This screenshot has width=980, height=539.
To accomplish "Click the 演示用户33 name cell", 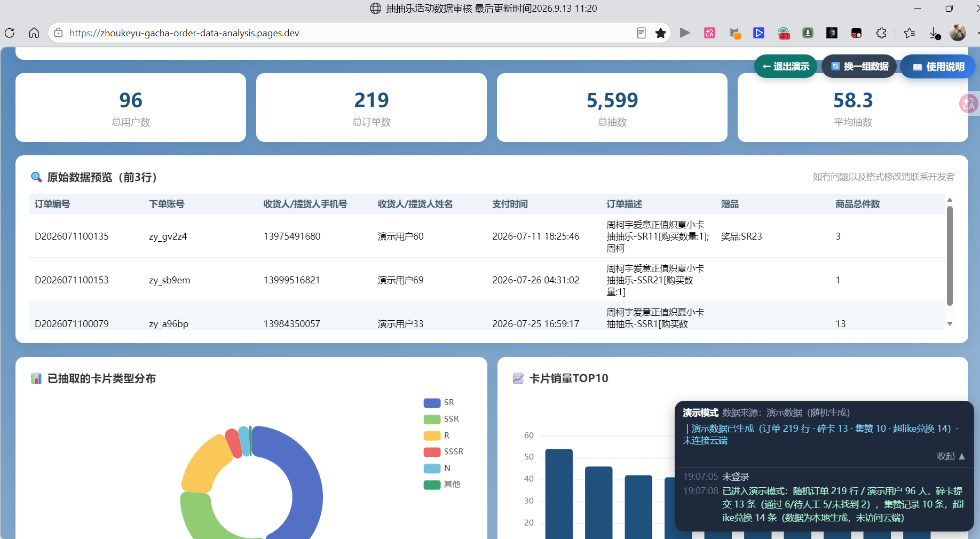I will [x=400, y=324].
